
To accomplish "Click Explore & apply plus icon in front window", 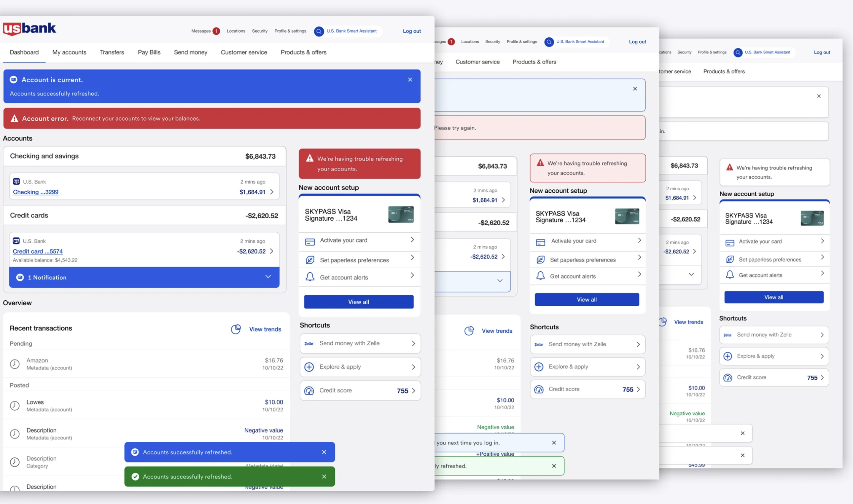I will tap(309, 367).
